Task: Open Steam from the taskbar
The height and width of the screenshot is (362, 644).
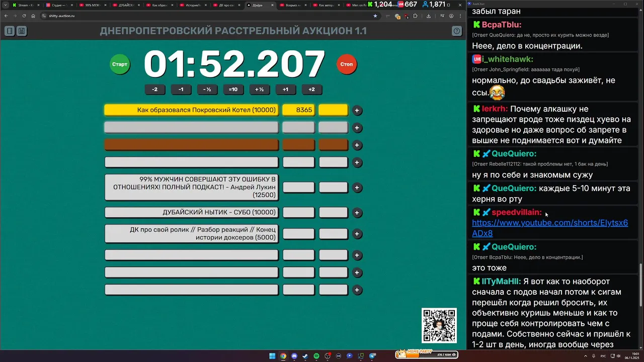Action: 305,356
